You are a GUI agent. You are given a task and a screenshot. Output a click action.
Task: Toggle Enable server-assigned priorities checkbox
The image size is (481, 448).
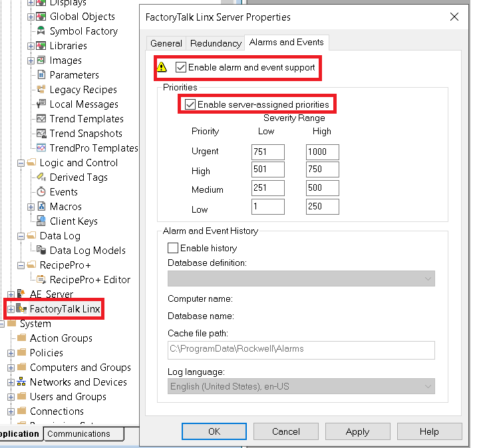pyautogui.click(x=190, y=104)
